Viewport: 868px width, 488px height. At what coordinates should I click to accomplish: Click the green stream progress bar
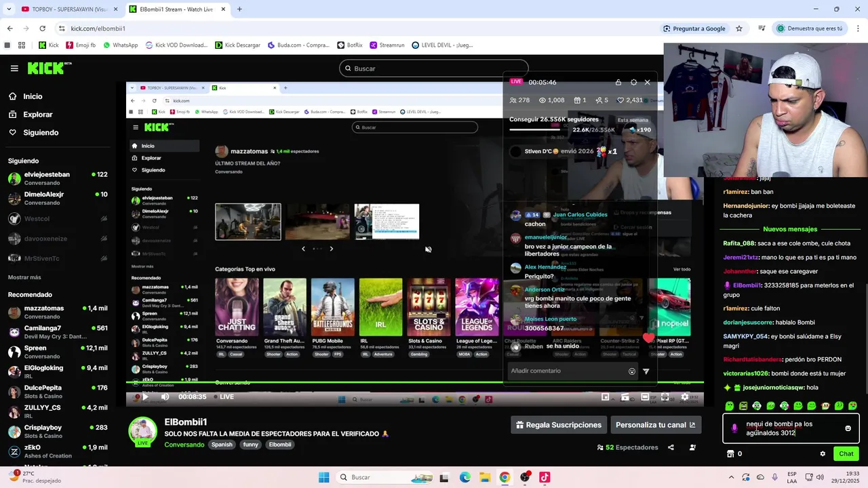(x=414, y=383)
